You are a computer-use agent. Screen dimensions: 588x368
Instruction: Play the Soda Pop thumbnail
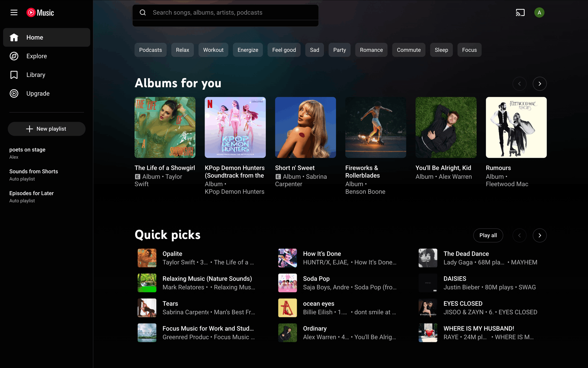[288, 283]
